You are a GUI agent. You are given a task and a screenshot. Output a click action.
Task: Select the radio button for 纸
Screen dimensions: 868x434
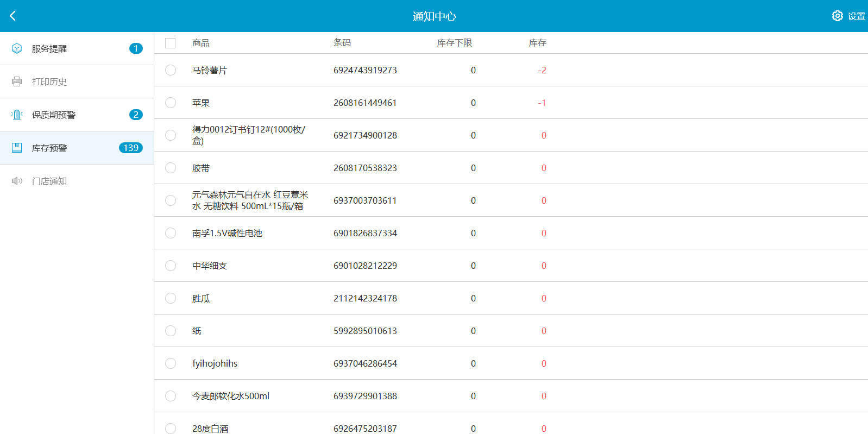point(171,331)
